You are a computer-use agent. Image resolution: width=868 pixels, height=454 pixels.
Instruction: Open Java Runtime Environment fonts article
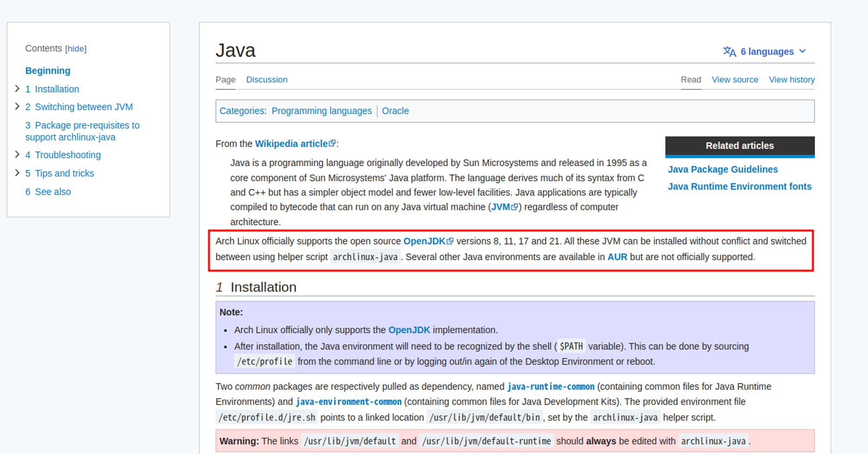(739, 186)
